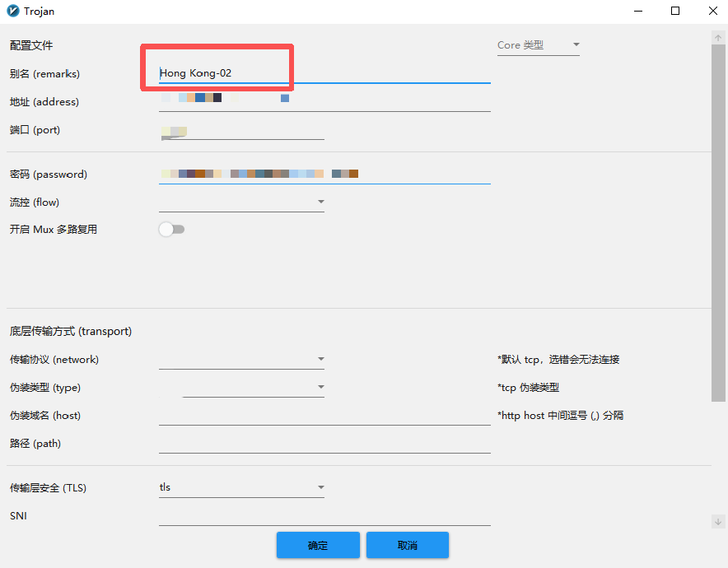The image size is (728, 568).
Task: Toggle the Mux multiplexing switch
Action: pyautogui.click(x=171, y=230)
